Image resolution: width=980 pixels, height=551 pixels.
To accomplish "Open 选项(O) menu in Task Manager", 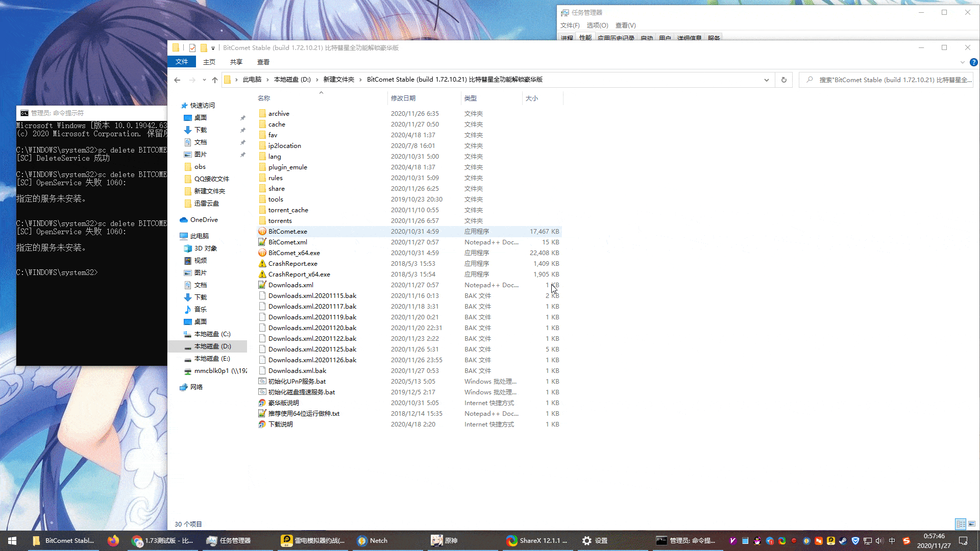I will (x=597, y=25).
